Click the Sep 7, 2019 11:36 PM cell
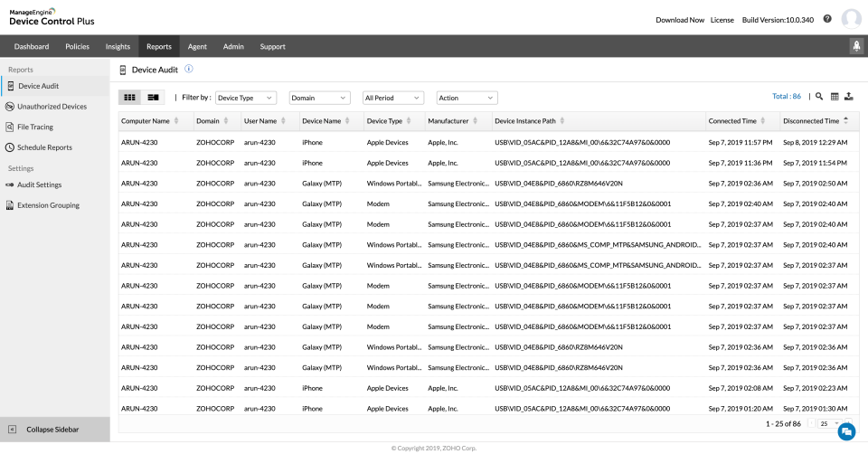The height and width of the screenshot is (454, 868). tap(741, 163)
